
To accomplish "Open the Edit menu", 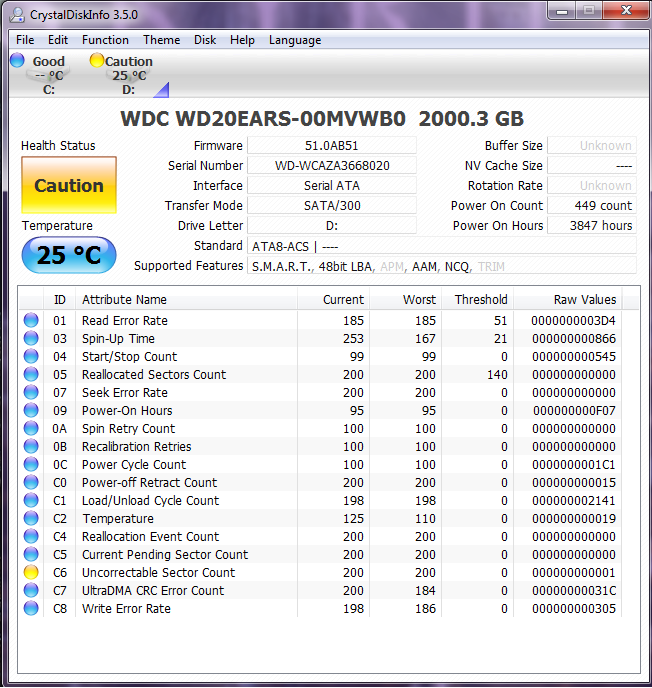I will tap(58, 40).
